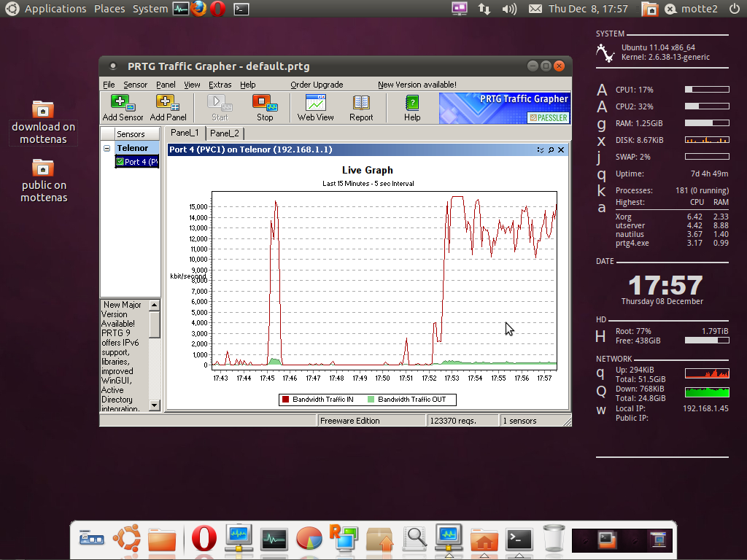This screenshot has width=747, height=560.
Task: Toggle the Port 4 sensor checkbox
Action: pyautogui.click(x=120, y=162)
